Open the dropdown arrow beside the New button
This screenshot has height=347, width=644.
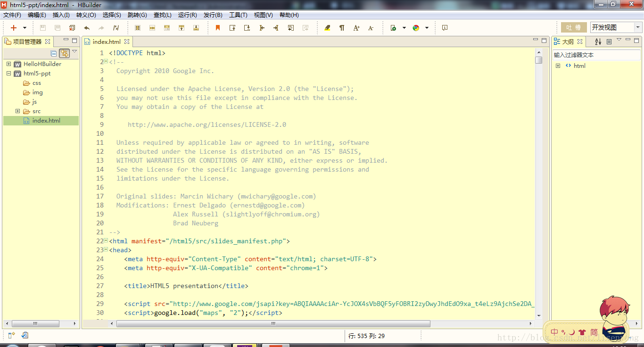click(x=25, y=28)
